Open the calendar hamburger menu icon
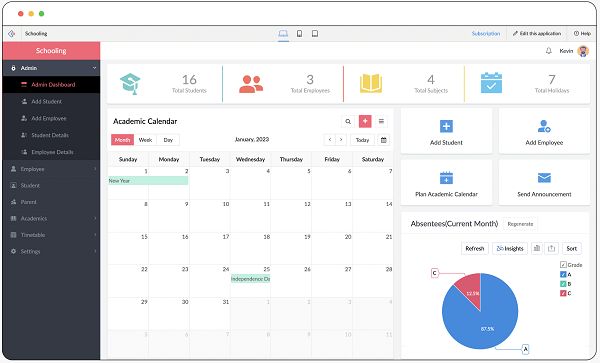Image resolution: width=600 pixels, height=363 pixels. coord(381,121)
